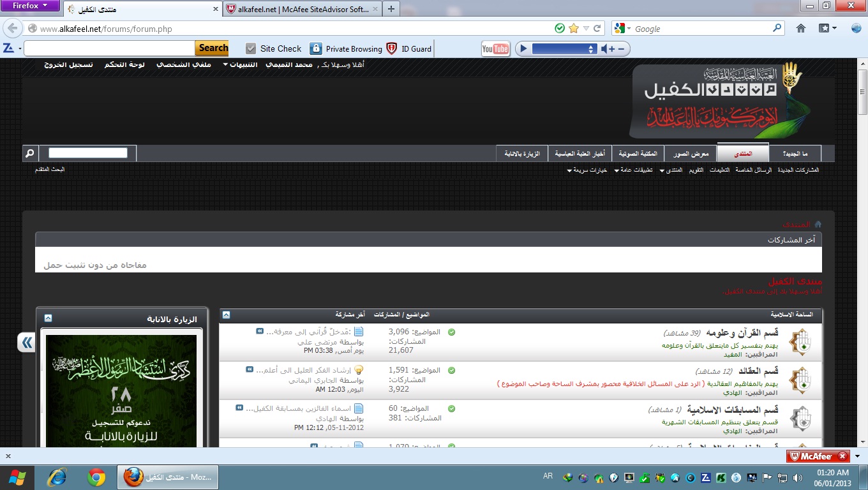Click the magnifier in Google search box
The image size is (868, 490).
click(x=777, y=28)
